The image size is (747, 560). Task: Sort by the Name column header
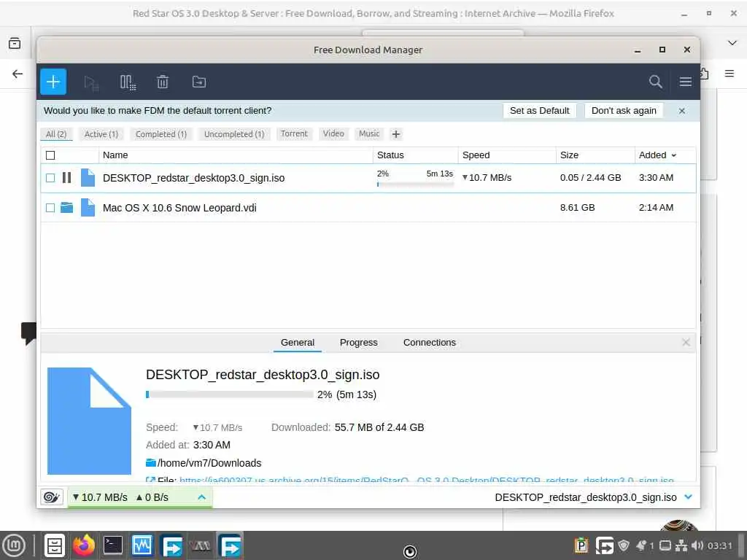[236, 155]
